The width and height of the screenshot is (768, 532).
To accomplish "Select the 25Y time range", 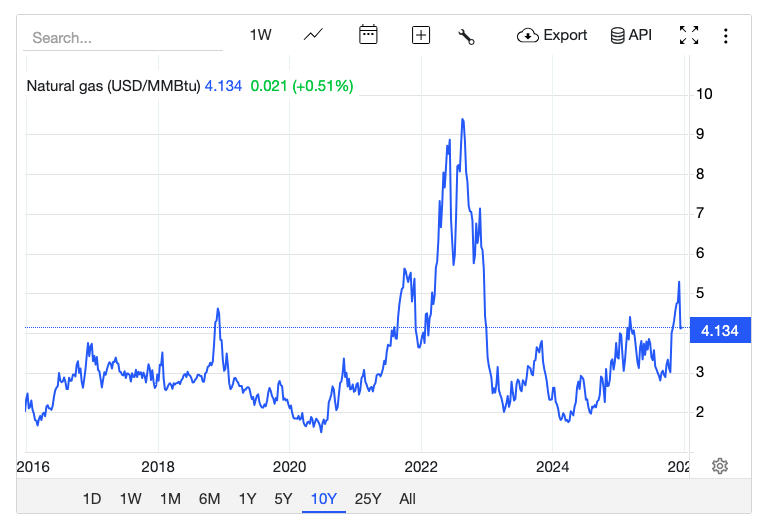I will [368, 499].
